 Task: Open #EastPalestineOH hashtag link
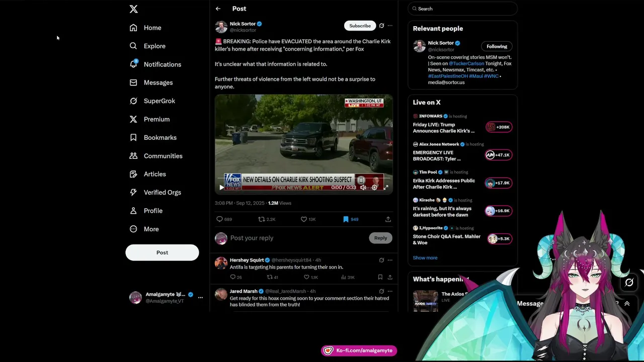pyautogui.click(x=448, y=76)
